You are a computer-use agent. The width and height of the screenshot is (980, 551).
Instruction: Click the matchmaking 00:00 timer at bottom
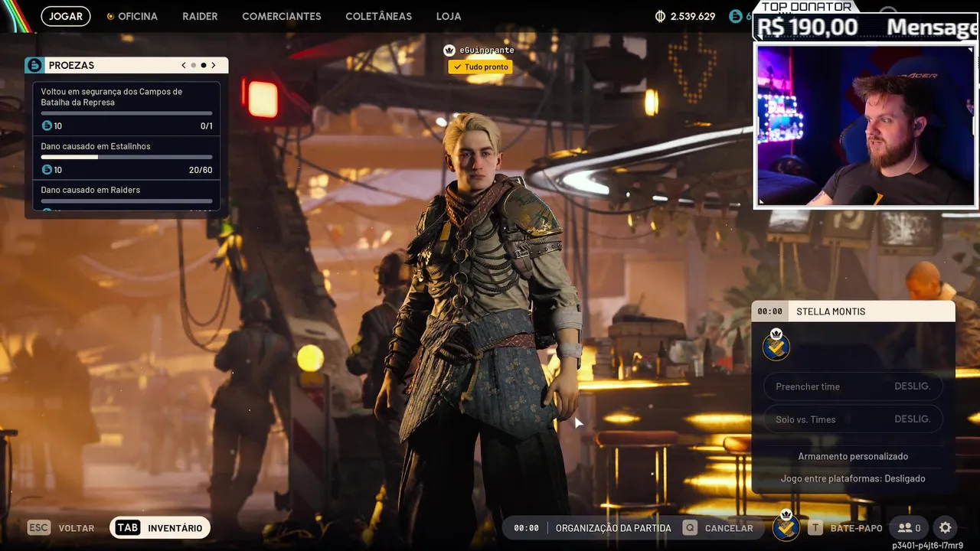(526, 528)
